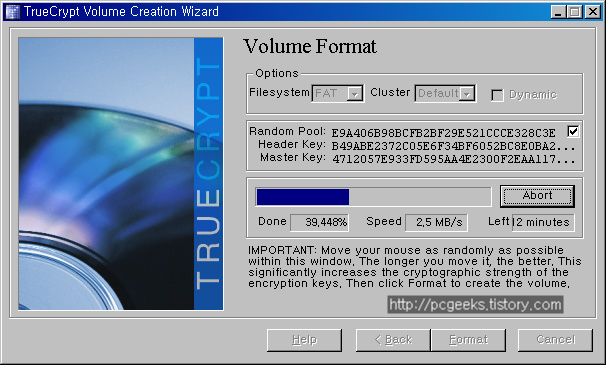Click the Help button
606x365 pixels.
305,340
